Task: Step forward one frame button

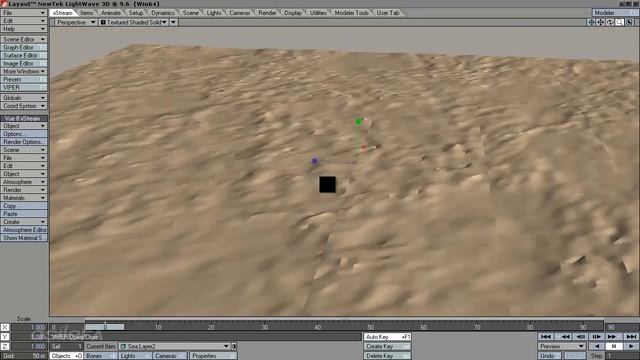Action: pyautogui.click(x=597, y=337)
